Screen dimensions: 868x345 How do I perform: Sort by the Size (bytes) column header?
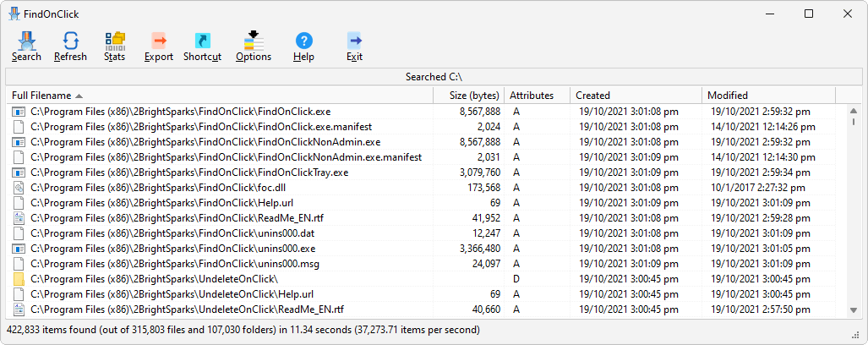(x=469, y=96)
